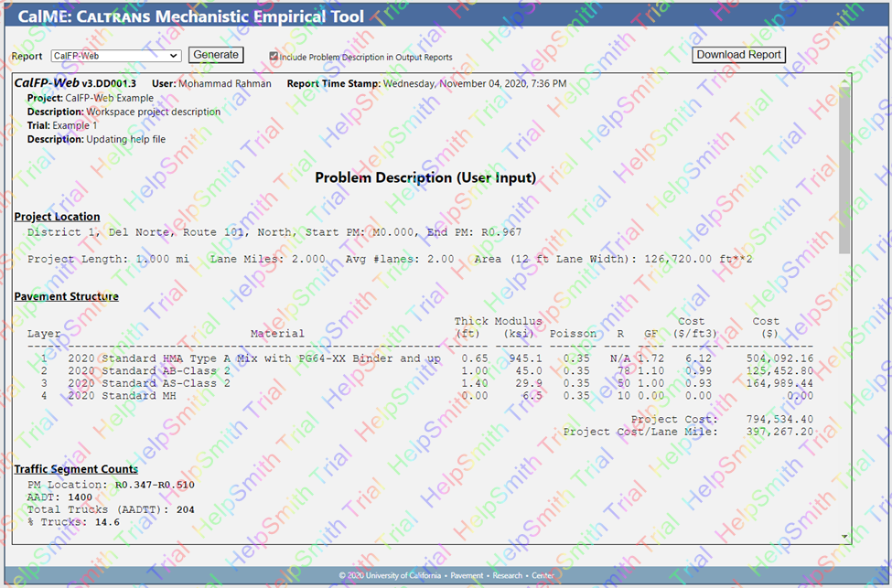Click the Poisson column header
892x588 pixels.
tap(573, 334)
